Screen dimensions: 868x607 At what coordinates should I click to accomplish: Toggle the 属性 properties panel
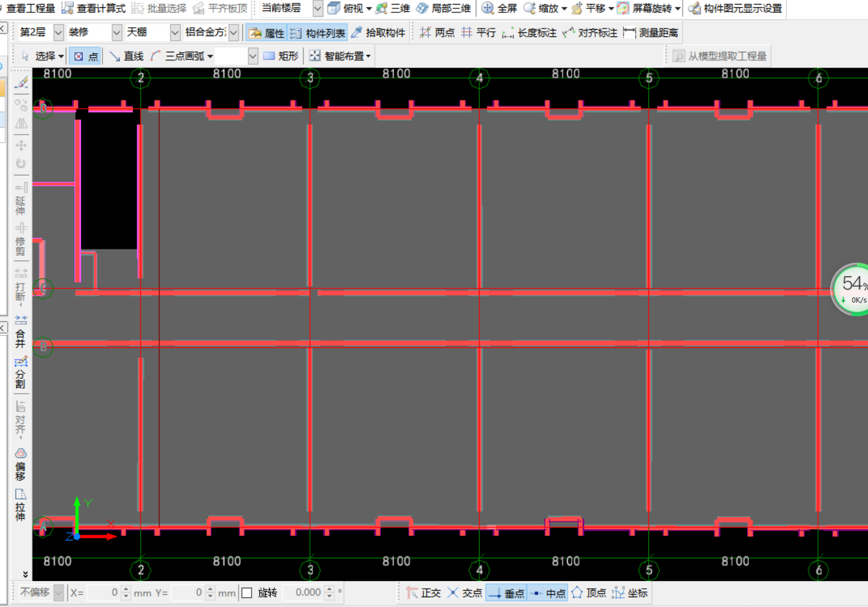266,33
